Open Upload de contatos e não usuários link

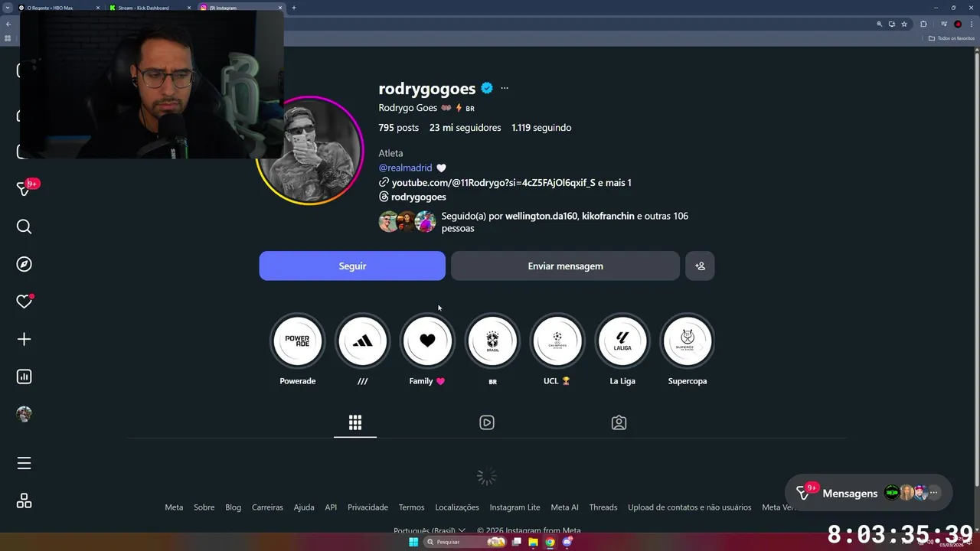[690, 507]
